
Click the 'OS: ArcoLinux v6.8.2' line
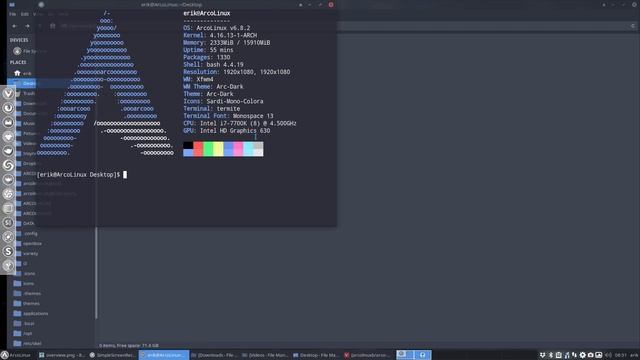216,28
